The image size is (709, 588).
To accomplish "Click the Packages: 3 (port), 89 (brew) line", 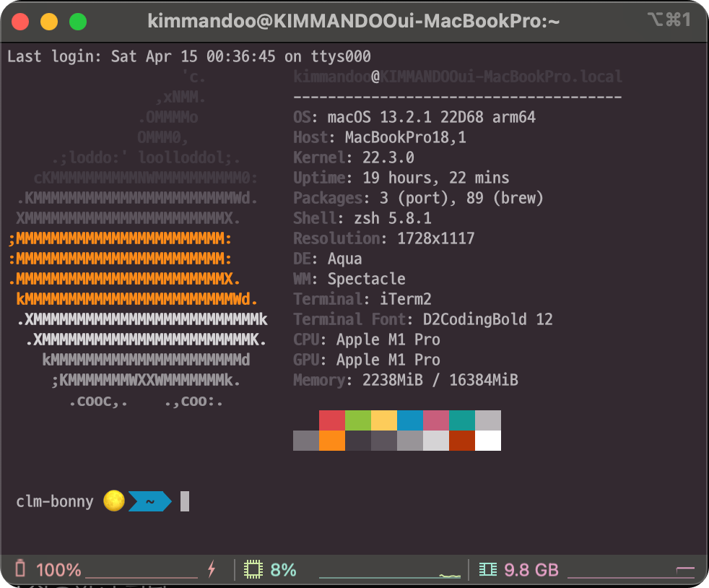I will click(418, 198).
